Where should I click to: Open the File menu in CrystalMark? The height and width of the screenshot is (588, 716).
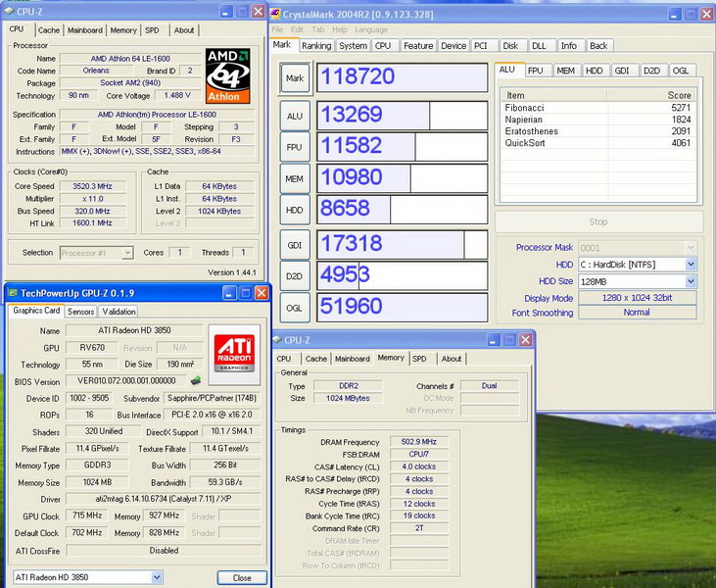click(277, 29)
